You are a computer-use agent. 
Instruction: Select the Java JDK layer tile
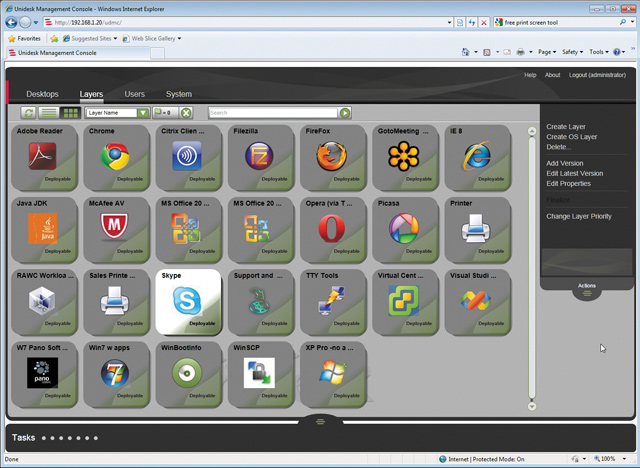click(x=44, y=230)
